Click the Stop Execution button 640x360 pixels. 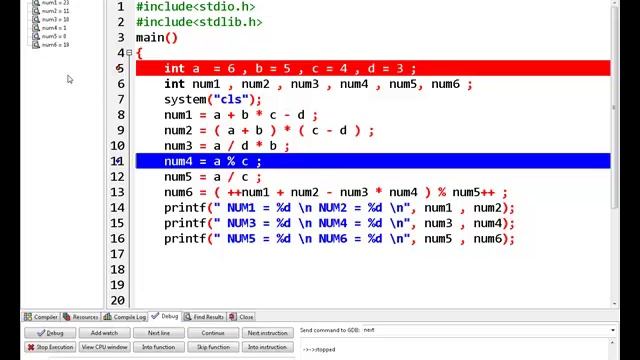pyautogui.click(x=50, y=347)
